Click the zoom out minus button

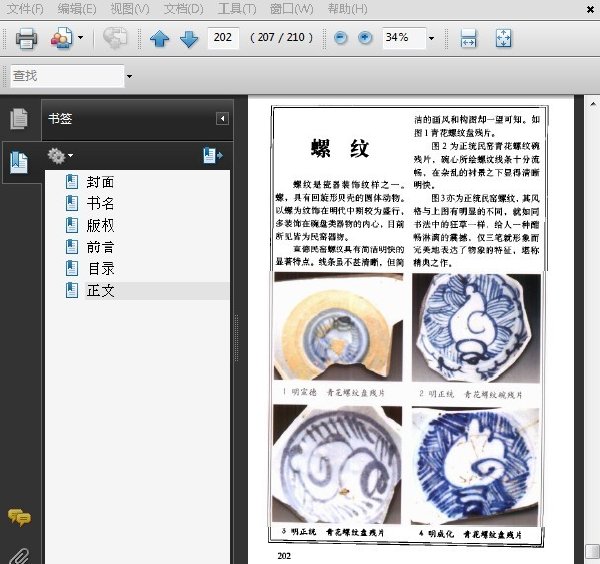tap(341, 37)
